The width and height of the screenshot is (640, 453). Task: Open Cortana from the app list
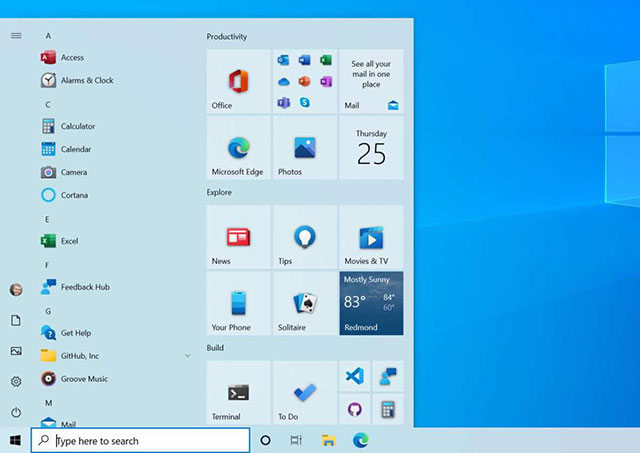click(x=114, y=195)
